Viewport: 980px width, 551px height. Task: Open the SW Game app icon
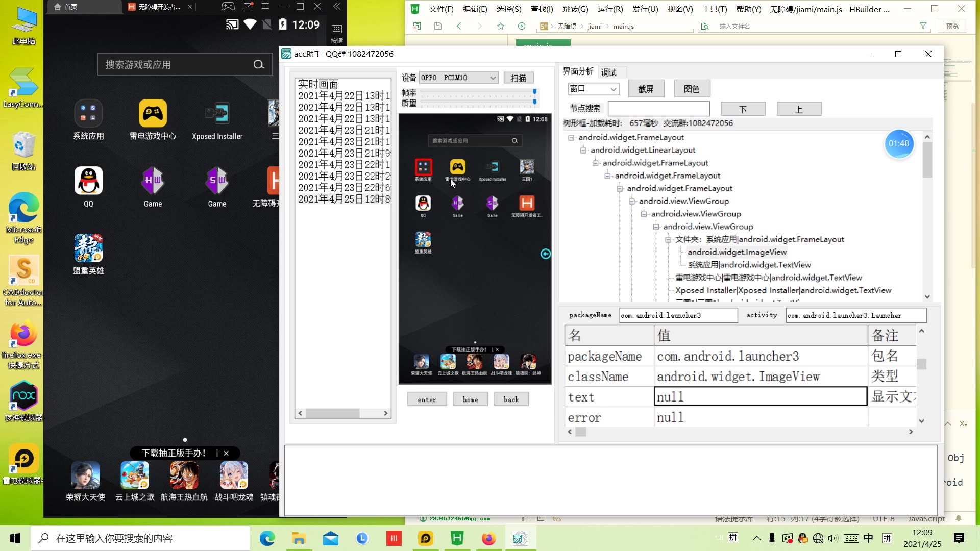click(217, 181)
